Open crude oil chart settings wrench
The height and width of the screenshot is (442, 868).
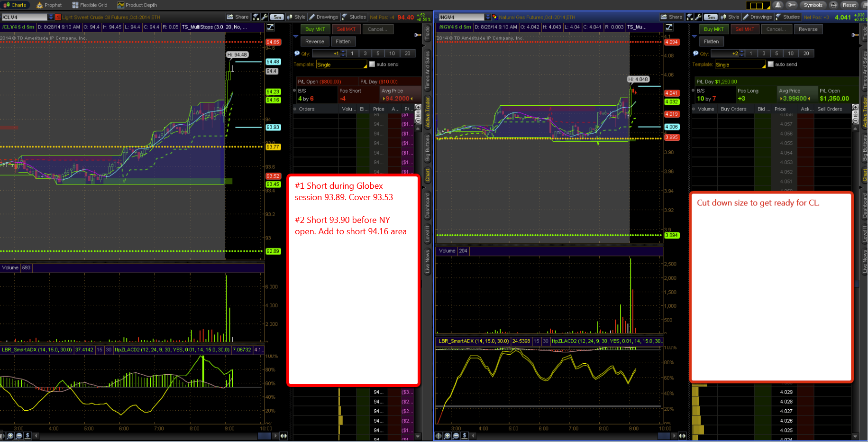(265, 17)
